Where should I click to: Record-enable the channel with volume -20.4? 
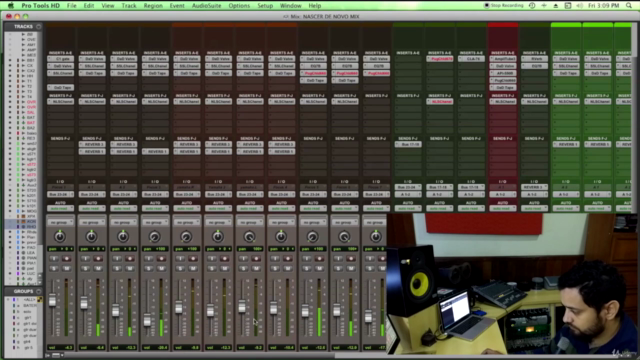[161, 258]
